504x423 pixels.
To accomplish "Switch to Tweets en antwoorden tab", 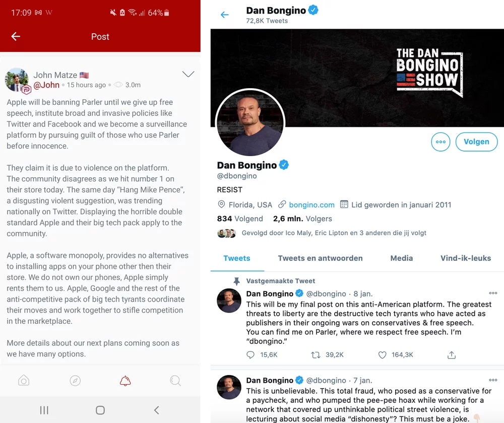I will click(x=320, y=258).
